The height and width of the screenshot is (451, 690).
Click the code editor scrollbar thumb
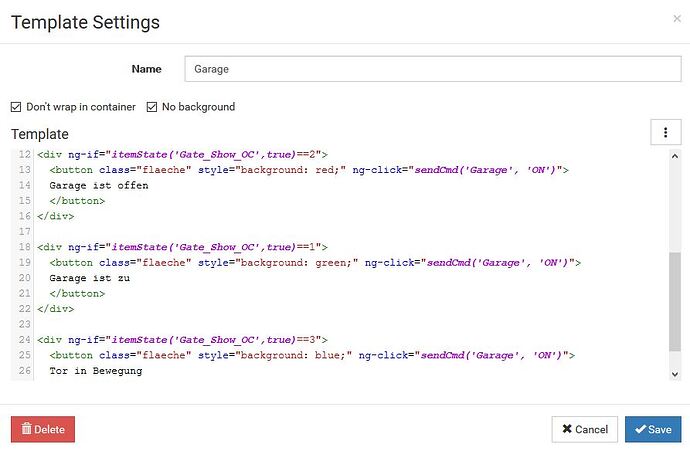(674, 300)
